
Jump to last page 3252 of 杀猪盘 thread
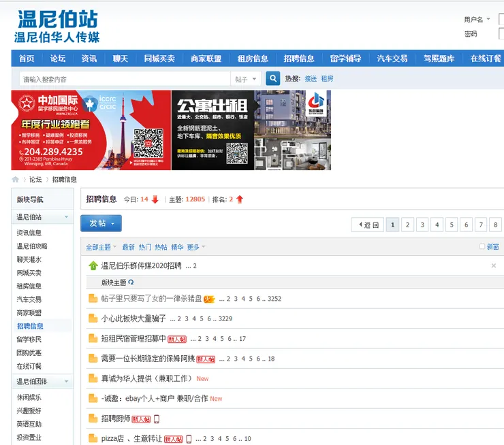coord(274,299)
